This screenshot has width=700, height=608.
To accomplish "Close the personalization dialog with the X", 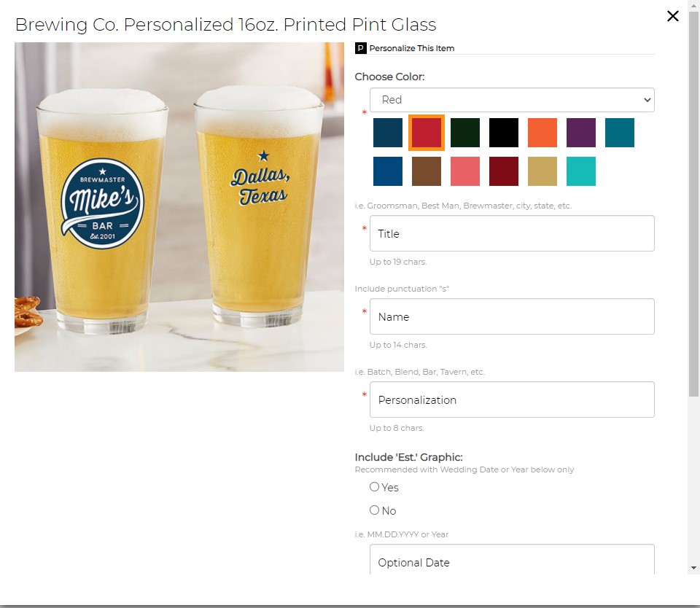I will 673,16.
